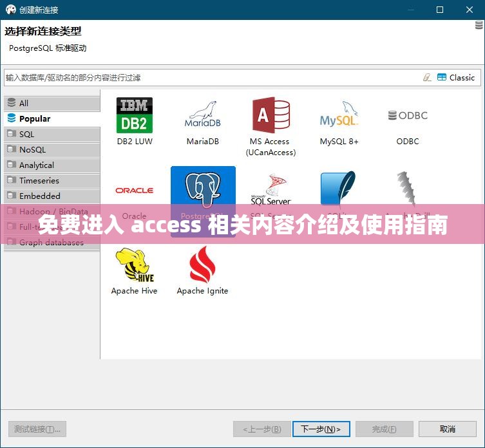The image size is (485, 448).
Task: Maximize the 创建新连接 window
Action: (x=439, y=10)
